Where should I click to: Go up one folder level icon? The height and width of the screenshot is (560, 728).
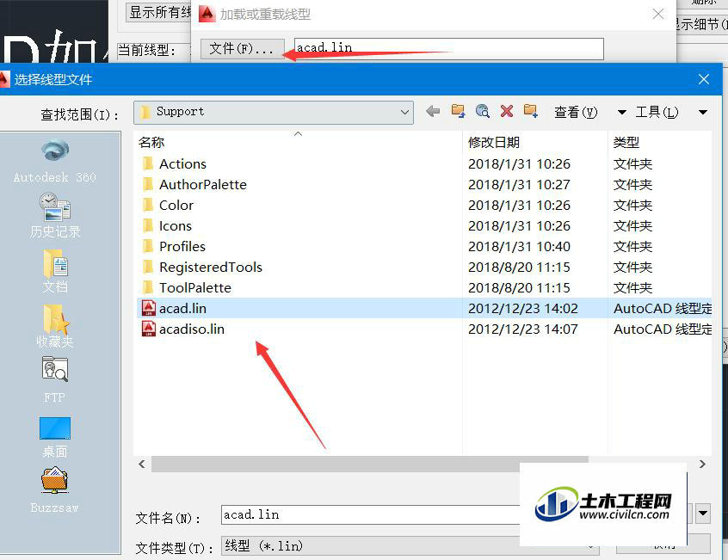(x=459, y=111)
